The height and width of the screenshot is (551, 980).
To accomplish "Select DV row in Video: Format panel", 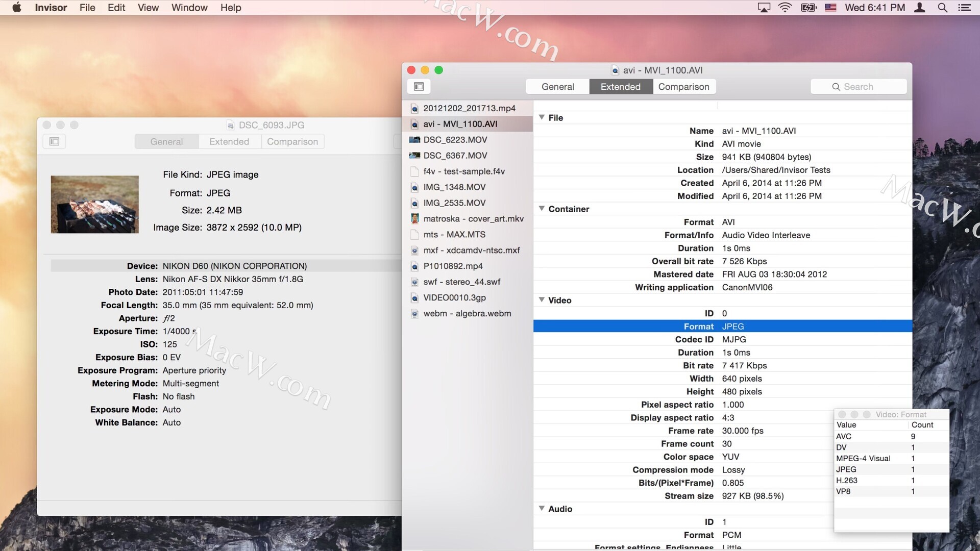I will 891,447.
